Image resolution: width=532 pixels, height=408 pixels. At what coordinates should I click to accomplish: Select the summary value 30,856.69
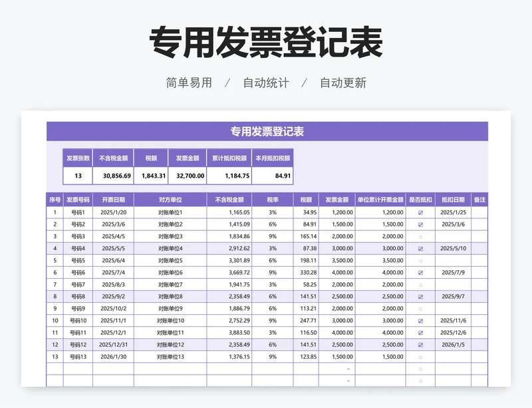[x=113, y=176]
